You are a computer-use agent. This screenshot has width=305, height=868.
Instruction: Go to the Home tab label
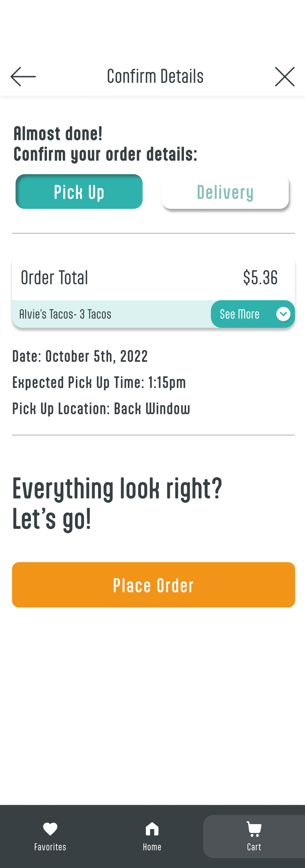152,847
